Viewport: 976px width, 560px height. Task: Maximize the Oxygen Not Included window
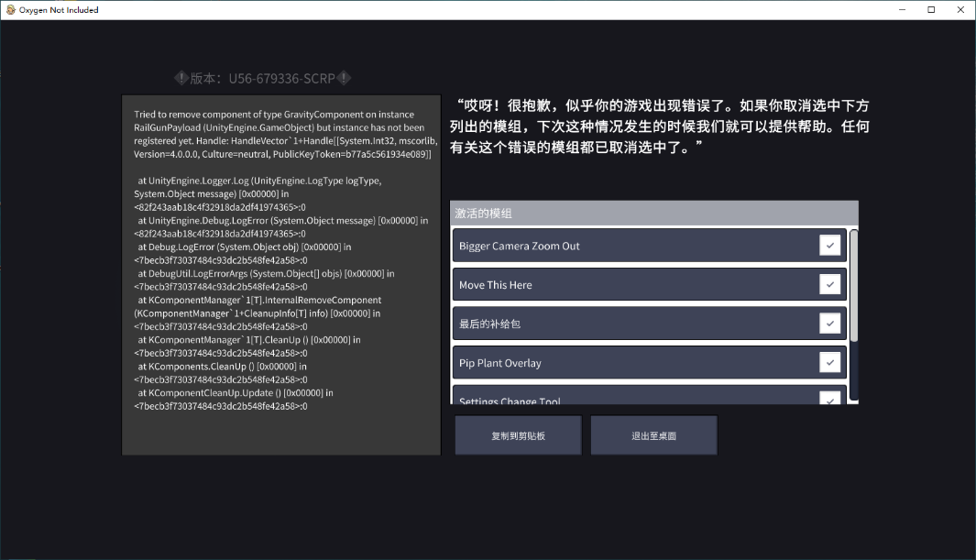click(931, 10)
